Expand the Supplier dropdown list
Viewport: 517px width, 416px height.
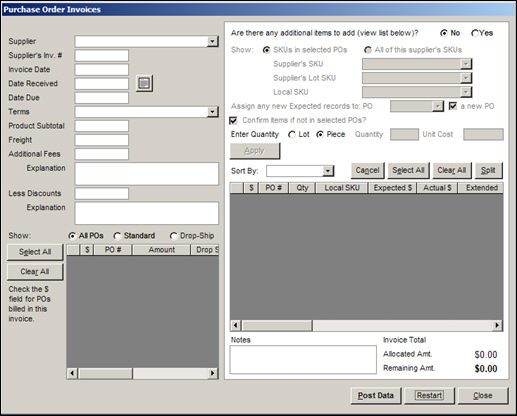(x=212, y=42)
